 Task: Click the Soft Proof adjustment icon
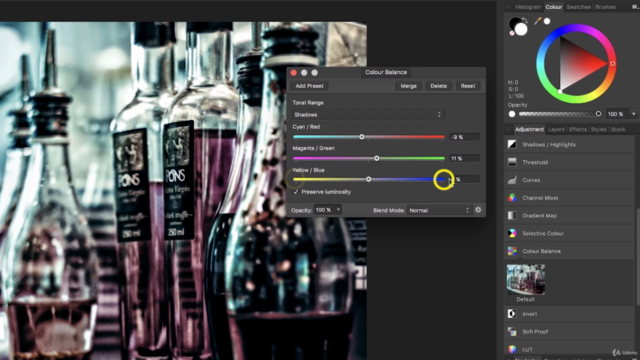(x=512, y=332)
